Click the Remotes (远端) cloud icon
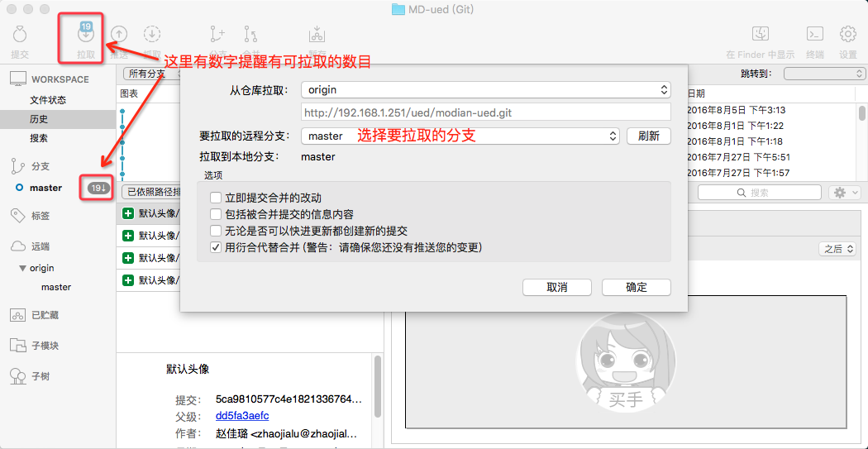868x449 pixels. point(18,246)
